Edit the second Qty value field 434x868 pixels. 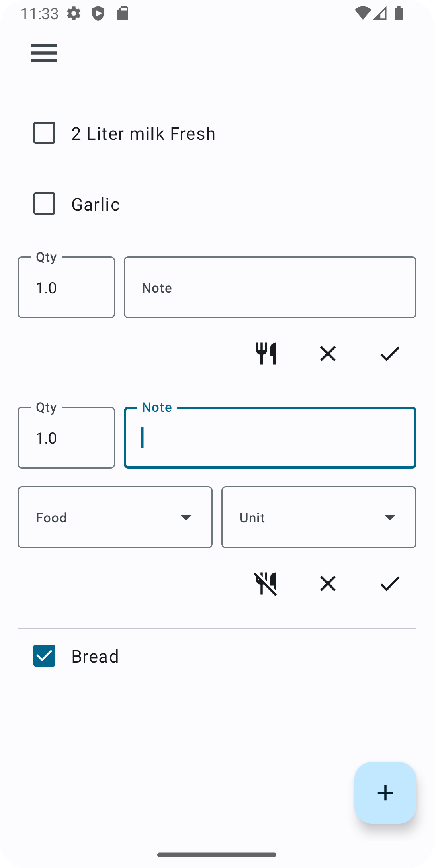66,438
